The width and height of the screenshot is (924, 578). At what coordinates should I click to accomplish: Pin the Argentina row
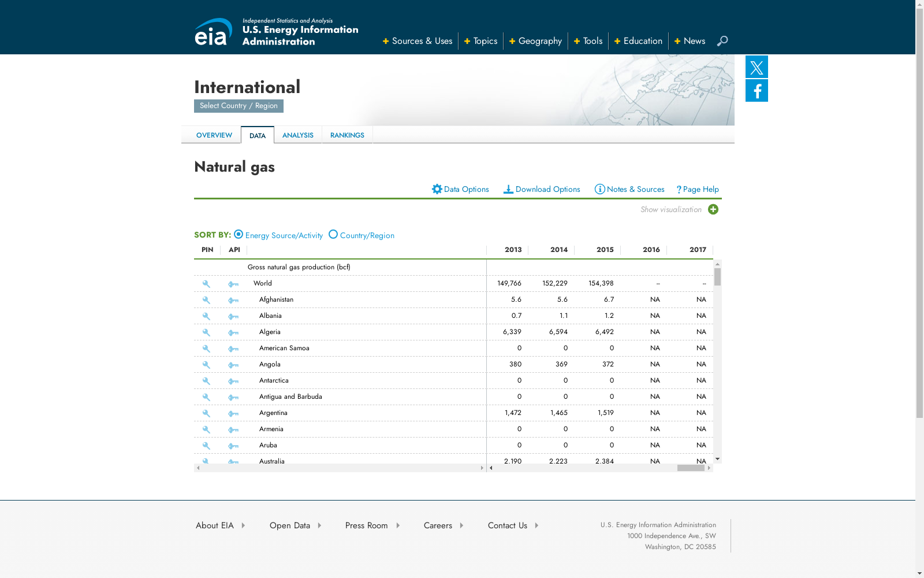click(206, 413)
